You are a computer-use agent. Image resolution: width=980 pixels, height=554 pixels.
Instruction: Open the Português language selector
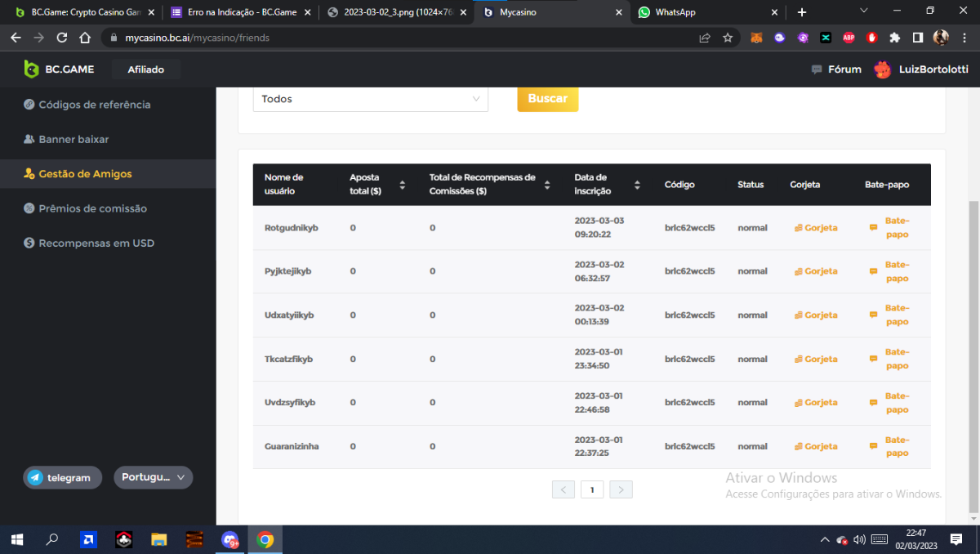click(x=154, y=477)
